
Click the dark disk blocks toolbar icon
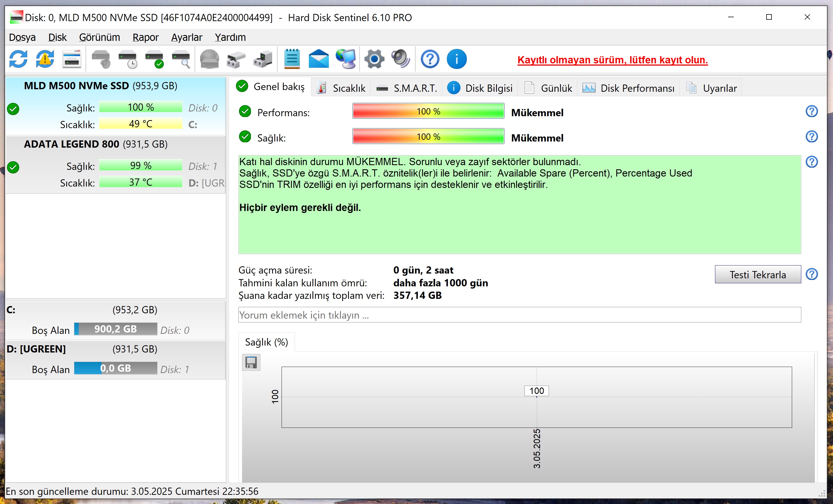coord(263,59)
